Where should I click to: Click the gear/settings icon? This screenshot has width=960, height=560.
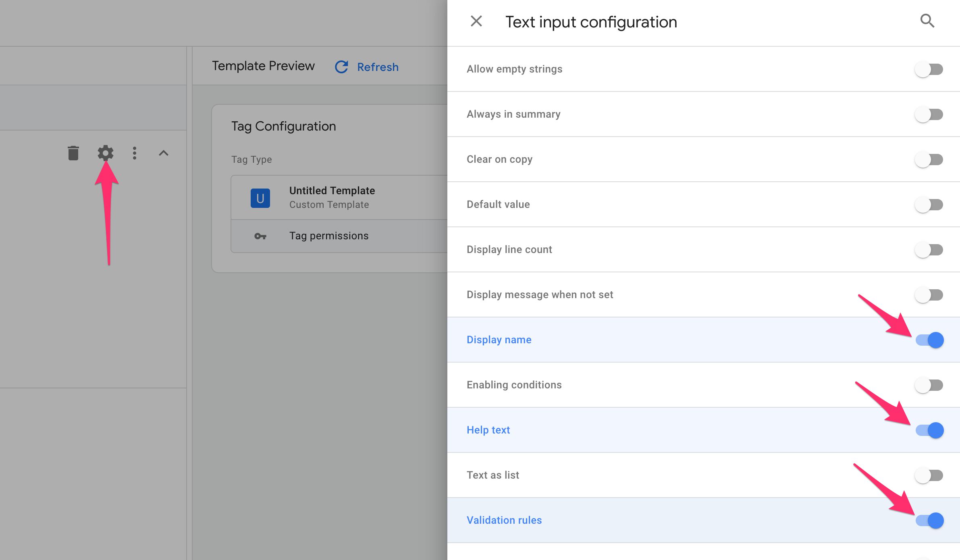105,152
